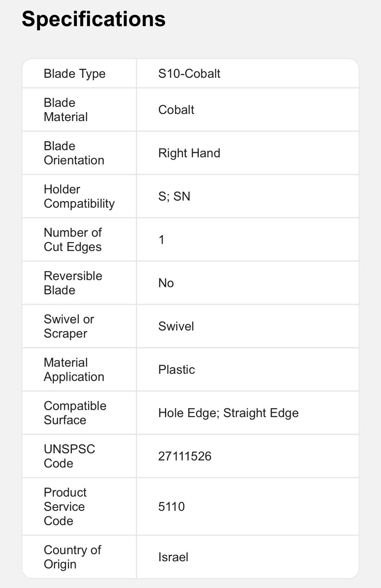Image resolution: width=381 pixels, height=588 pixels.
Task: Click the Reversible Blade label
Action: (73, 283)
